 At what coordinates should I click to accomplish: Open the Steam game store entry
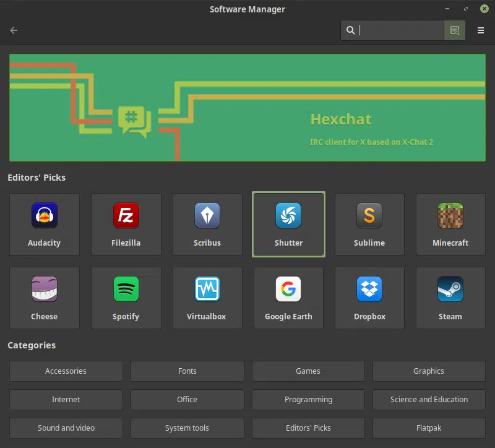(x=450, y=298)
